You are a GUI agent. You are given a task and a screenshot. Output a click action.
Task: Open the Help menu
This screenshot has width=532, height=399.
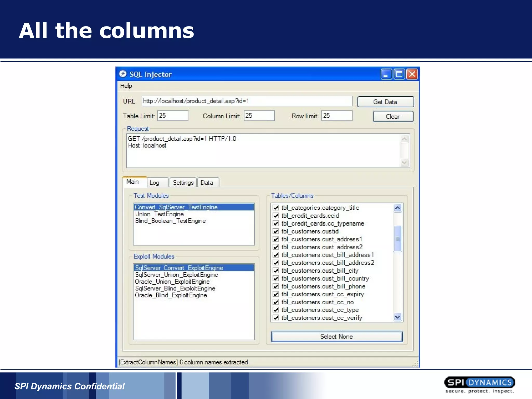point(126,86)
